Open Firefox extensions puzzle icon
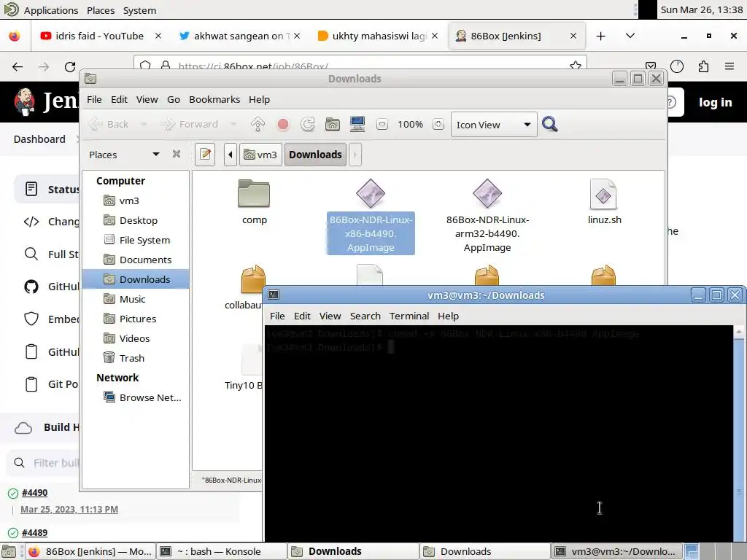This screenshot has width=747, height=560. coord(704,66)
